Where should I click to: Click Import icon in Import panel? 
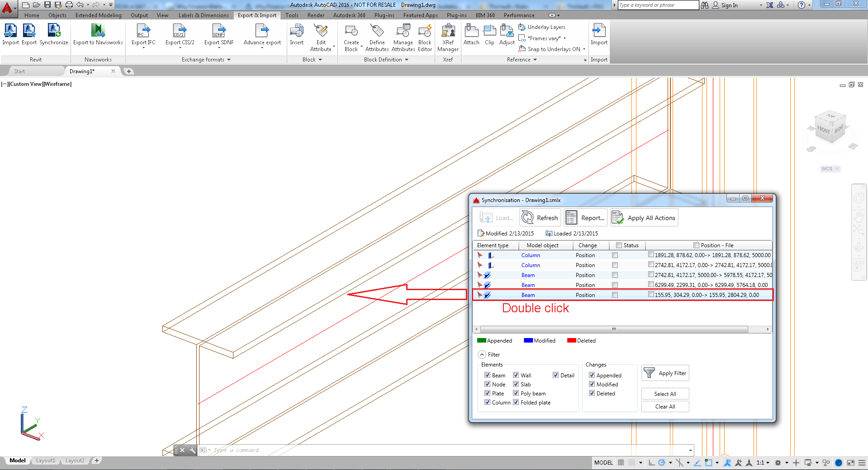(x=599, y=31)
